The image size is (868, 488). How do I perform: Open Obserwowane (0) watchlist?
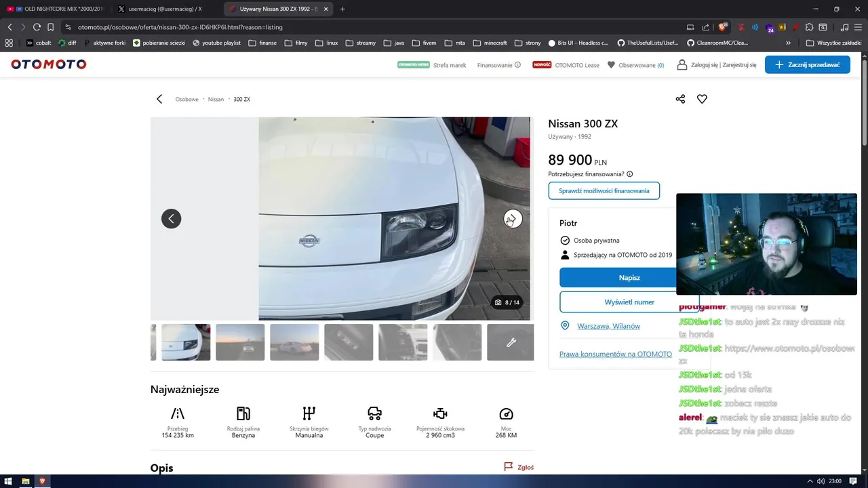(635, 65)
